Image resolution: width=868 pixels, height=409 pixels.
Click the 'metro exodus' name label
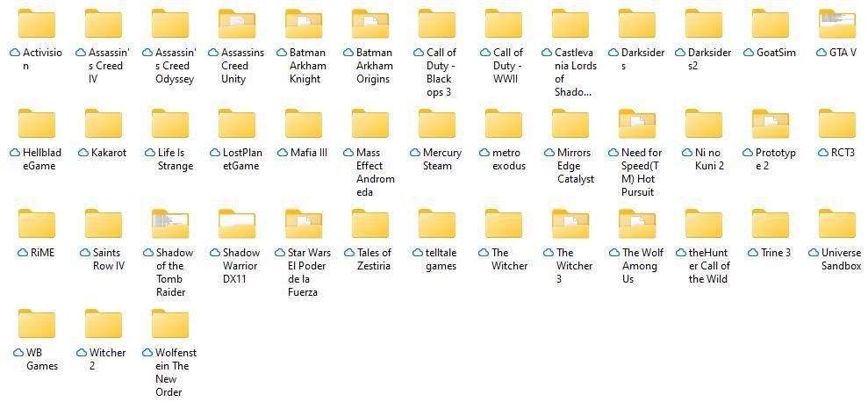pos(509,160)
